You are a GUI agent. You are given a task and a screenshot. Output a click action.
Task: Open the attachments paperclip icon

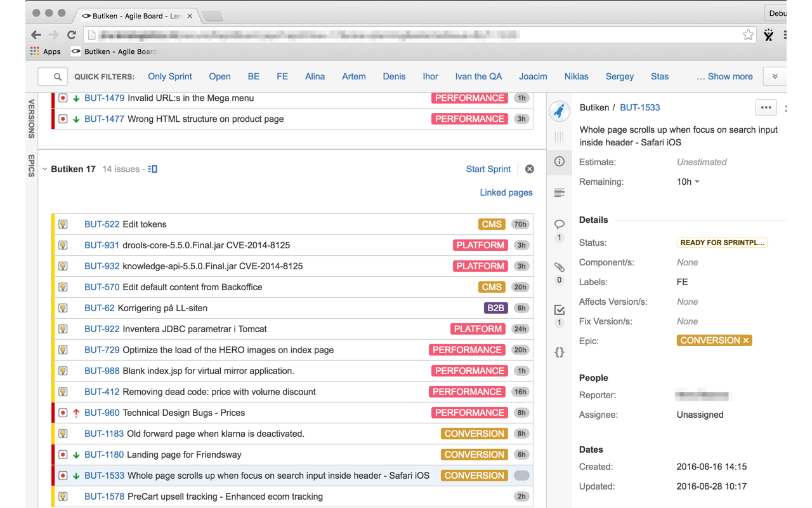click(x=559, y=267)
